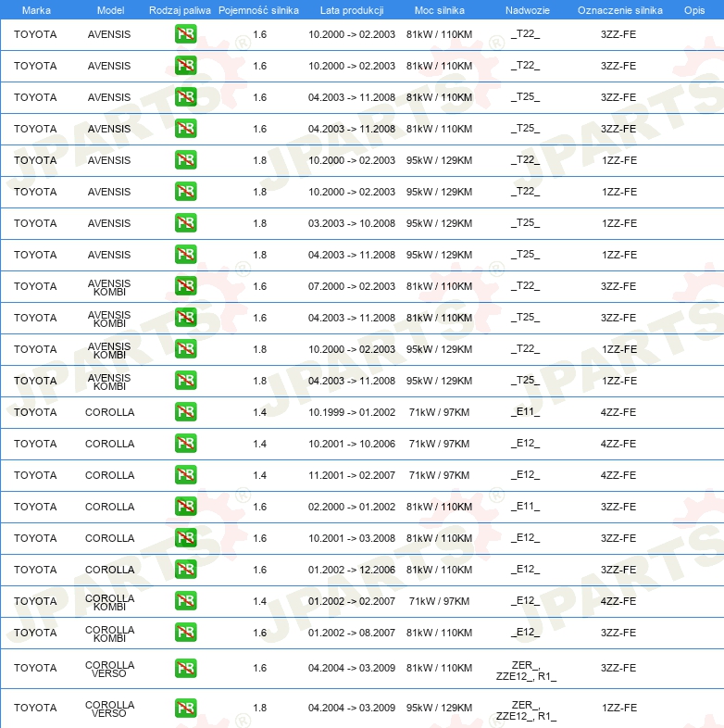Click fuel icon for Corolla 1.6 _E11_ row

(x=185, y=507)
